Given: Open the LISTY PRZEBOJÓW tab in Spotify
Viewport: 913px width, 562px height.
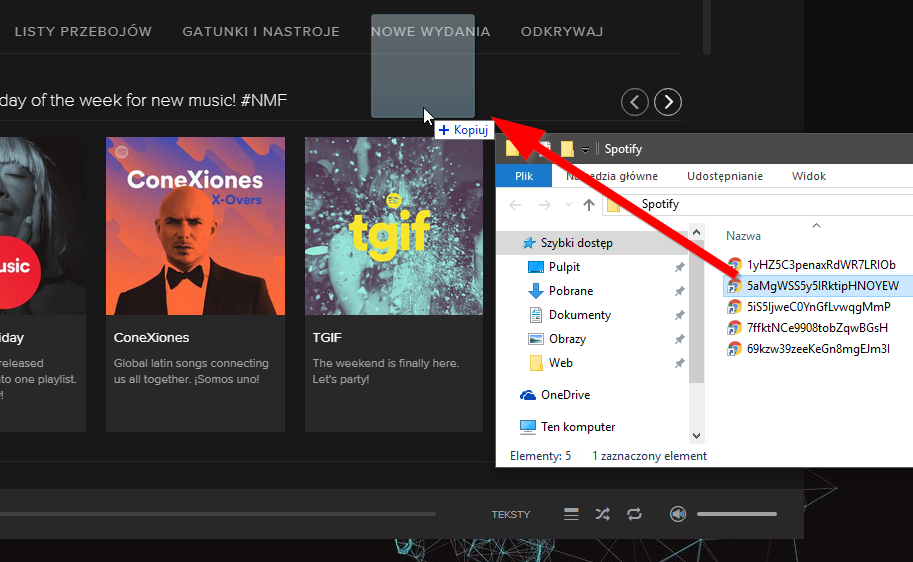Looking at the screenshot, I should pos(83,31).
